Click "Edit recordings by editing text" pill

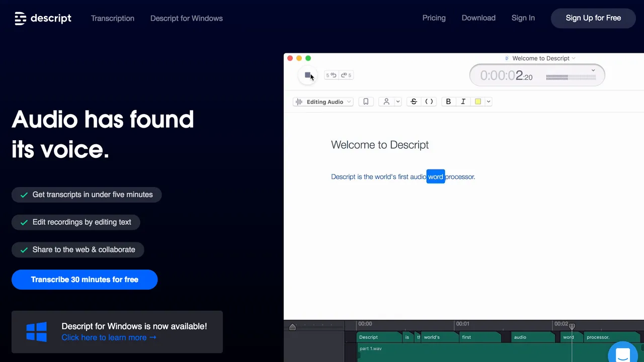tap(75, 222)
